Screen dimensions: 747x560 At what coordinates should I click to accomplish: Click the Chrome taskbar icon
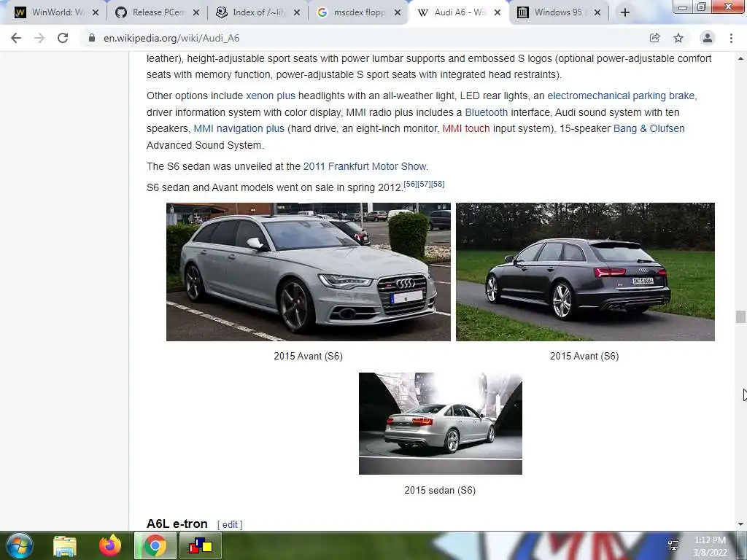(x=155, y=545)
